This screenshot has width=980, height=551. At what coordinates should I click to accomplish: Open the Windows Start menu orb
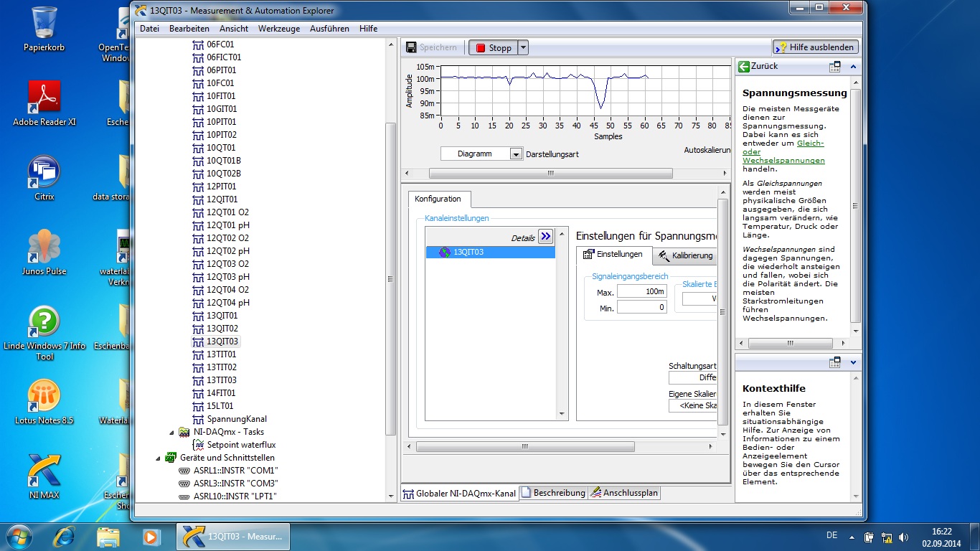click(19, 536)
